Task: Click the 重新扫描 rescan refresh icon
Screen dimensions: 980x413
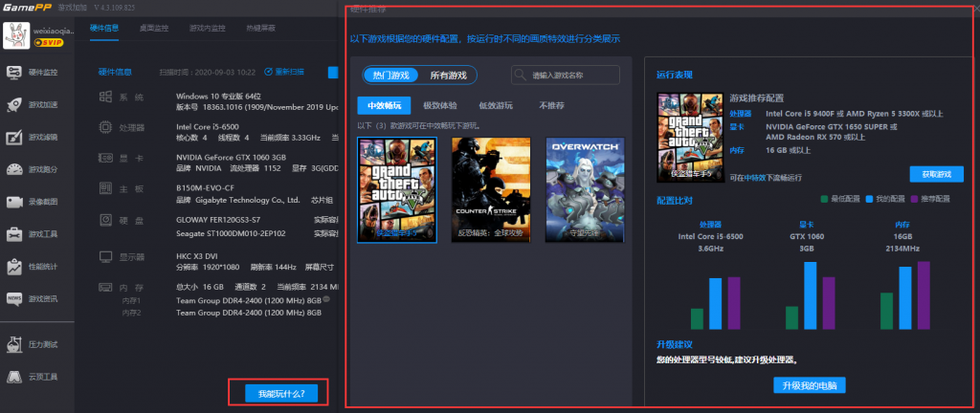Action: (268, 72)
